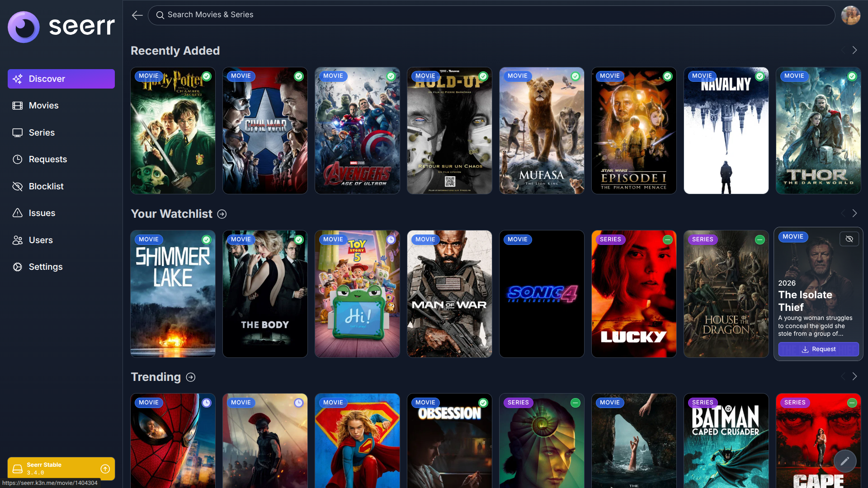
Task: Click pending clock icon on Toy Story 5
Action: tap(391, 239)
